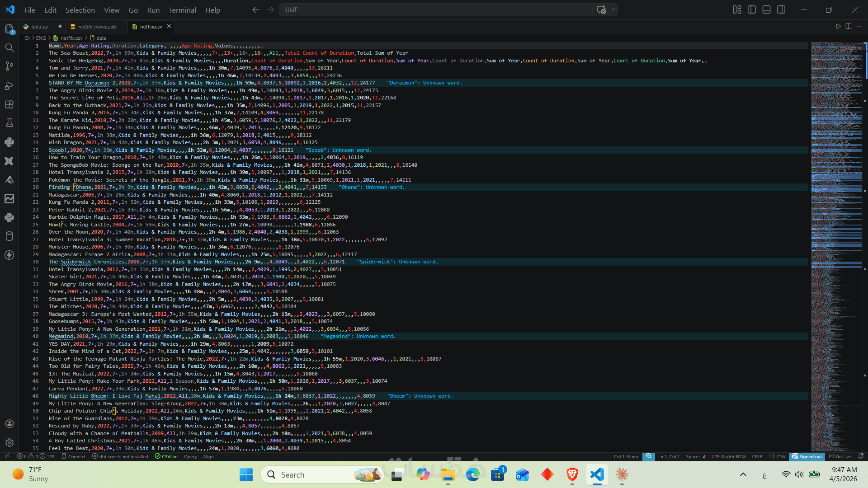The width and height of the screenshot is (868, 488).
Task: Toggle the bottom Panel layout button
Action: pos(766,10)
